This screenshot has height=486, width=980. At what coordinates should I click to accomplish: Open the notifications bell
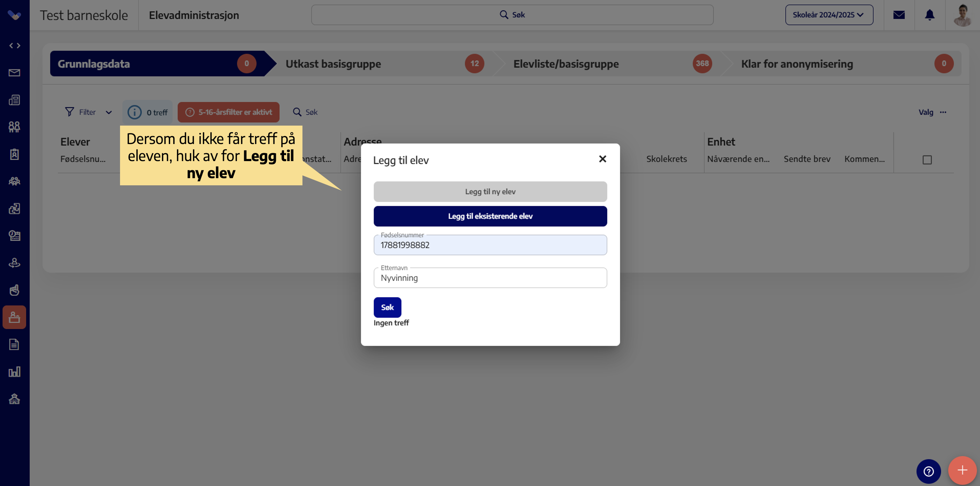tap(930, 15)
